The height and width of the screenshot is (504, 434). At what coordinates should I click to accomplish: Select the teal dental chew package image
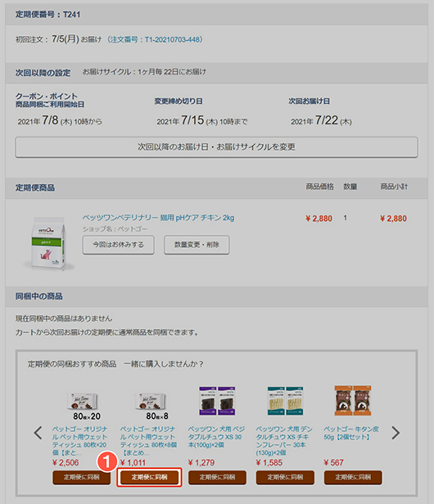coord(285,401)
